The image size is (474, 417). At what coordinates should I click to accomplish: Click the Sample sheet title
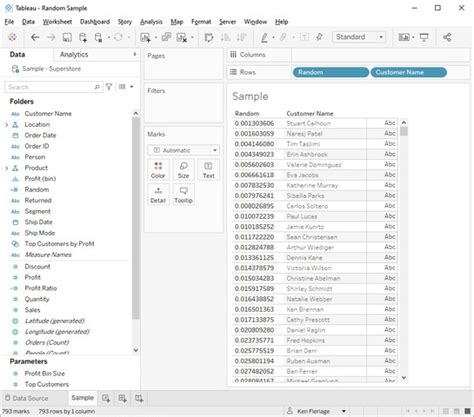pos(250,96)
